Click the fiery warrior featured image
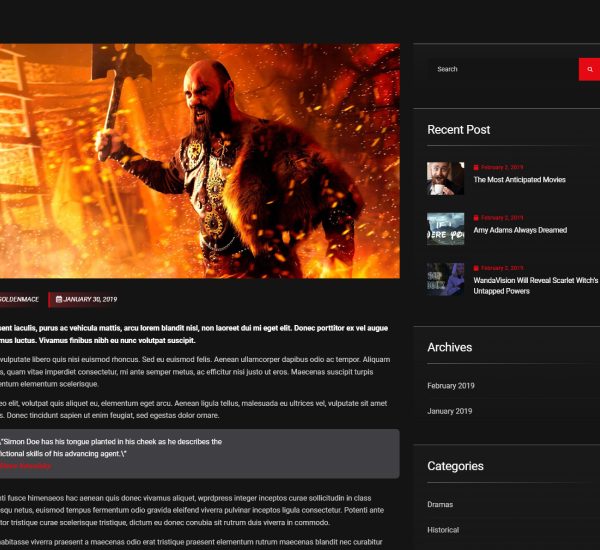 200,160
